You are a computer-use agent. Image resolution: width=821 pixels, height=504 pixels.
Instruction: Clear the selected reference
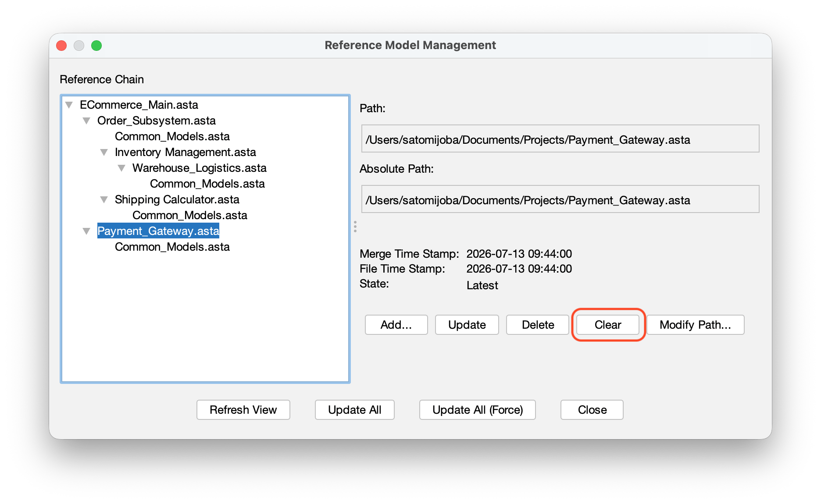[608, 325]
